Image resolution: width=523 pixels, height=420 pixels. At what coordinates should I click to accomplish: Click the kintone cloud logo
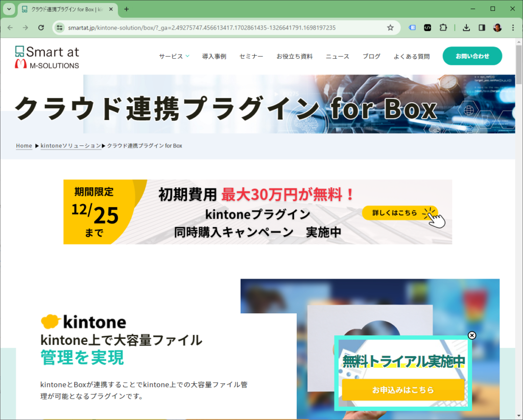click(83, 322)
